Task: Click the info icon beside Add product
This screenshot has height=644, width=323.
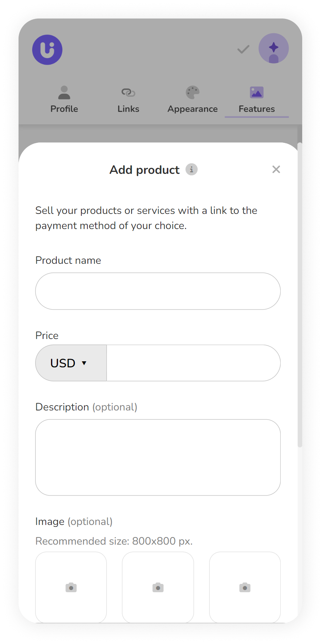Action: (191, 169)
